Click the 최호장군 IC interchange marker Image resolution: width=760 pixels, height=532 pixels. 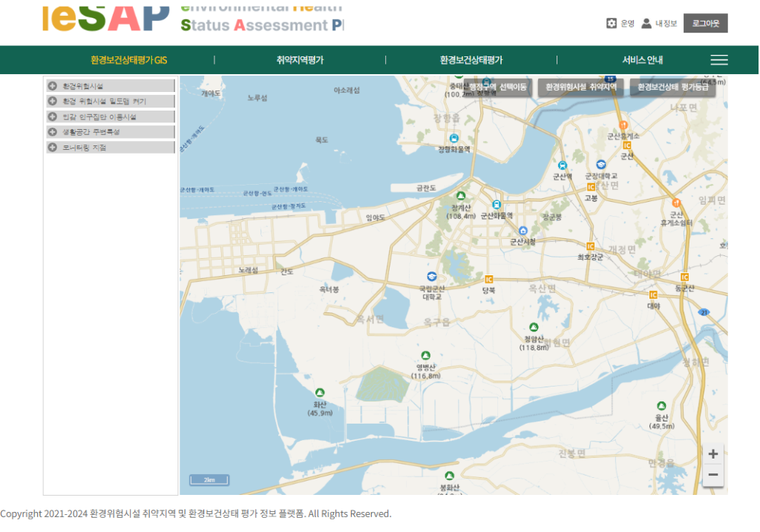click(x=590, y=246)
